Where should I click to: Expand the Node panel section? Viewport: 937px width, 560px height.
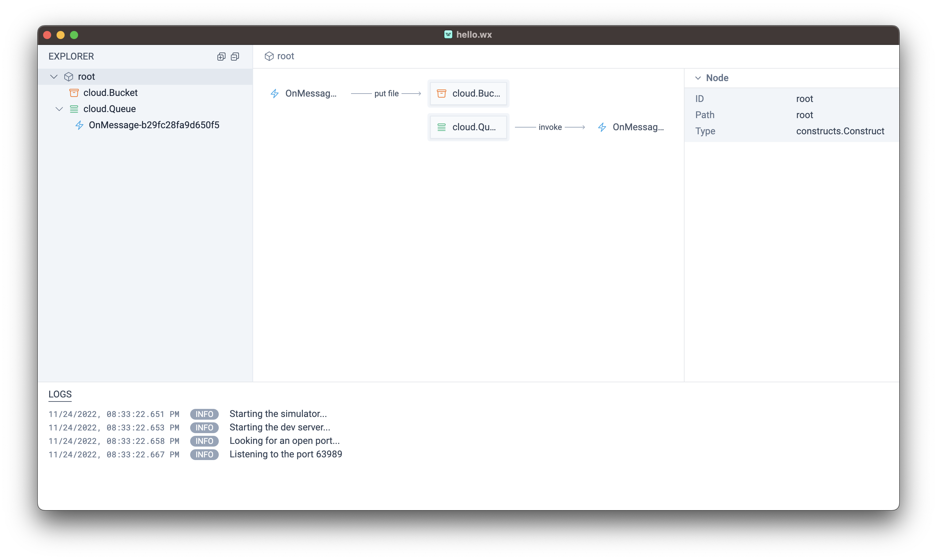(x=697, y=77)
